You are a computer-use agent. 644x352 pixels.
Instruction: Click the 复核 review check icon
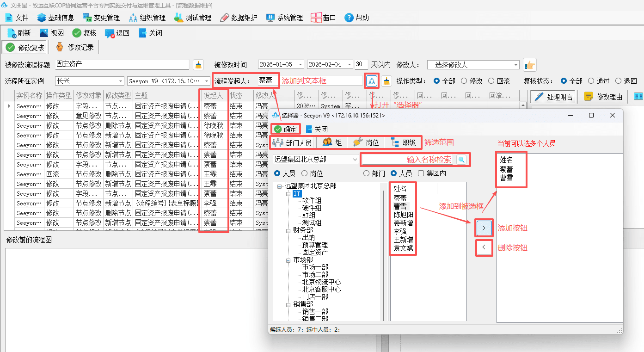point(77,33)
